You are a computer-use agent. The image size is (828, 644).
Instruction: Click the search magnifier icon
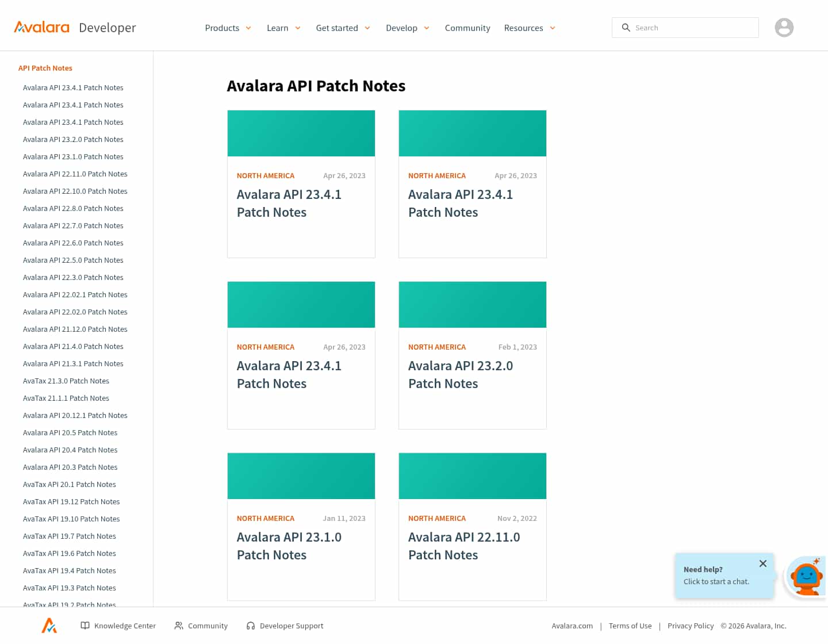tap(626, 28)
